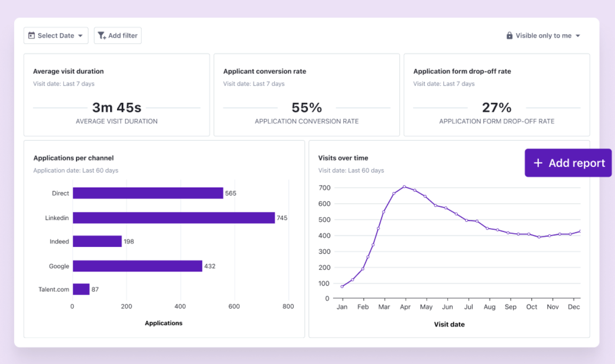This screenshot has width=615, height=364.
Task: Click the Linkedin bar showing 745 applications
Action: [173, 218]
